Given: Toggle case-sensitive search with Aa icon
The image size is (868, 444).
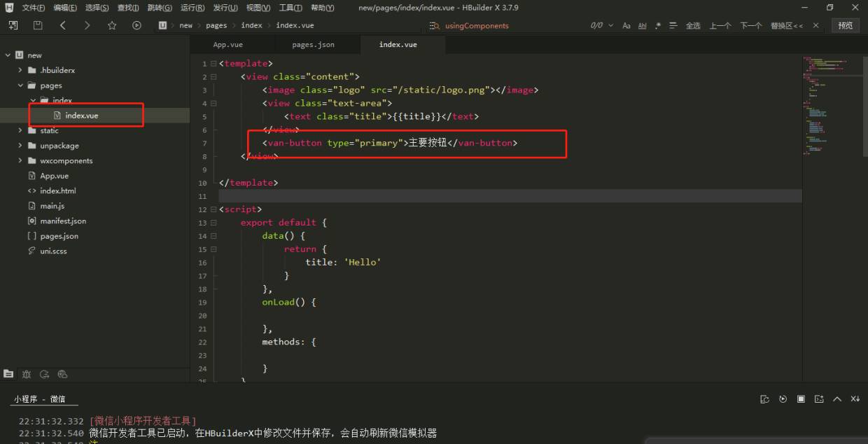Looking at the screenshot, I should click(626, 25).
